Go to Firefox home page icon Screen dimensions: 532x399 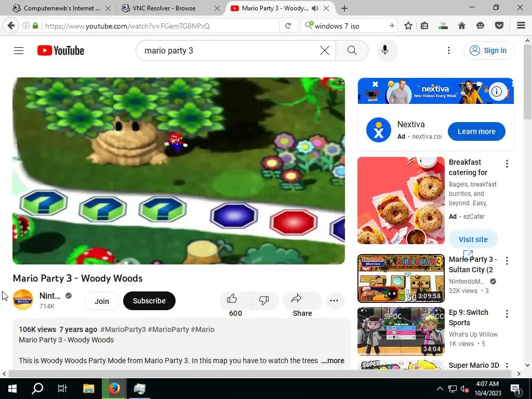[462, 26]
